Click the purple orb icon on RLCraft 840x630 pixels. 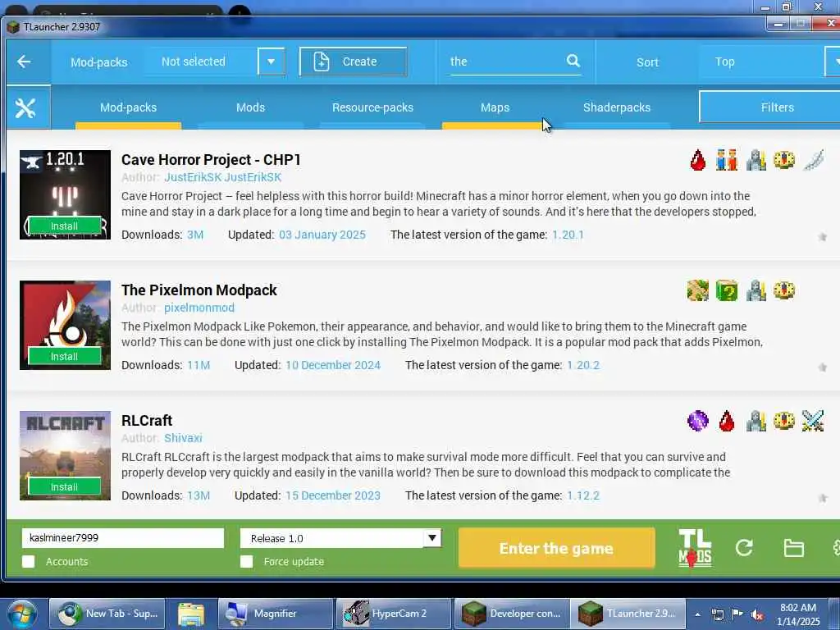697,421
